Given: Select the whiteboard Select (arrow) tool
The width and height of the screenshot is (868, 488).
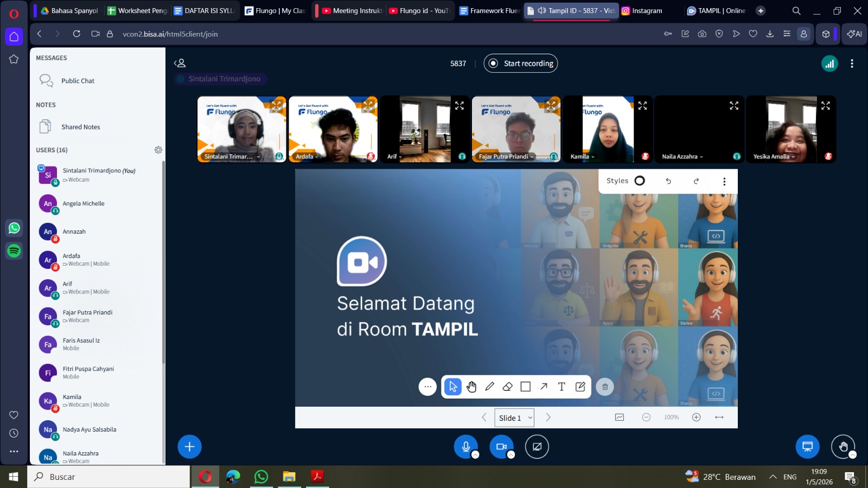Looking at the screenshot, I should [x=453, y=387].
